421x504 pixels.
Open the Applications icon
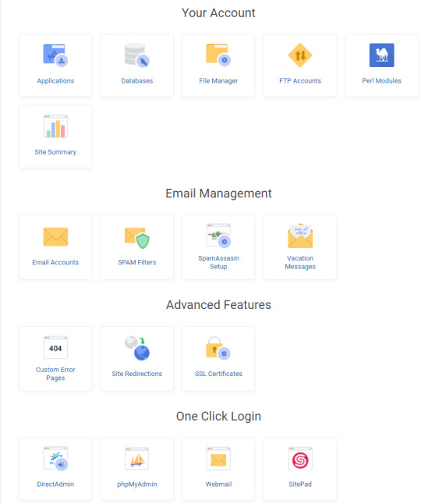coord(55,55)
